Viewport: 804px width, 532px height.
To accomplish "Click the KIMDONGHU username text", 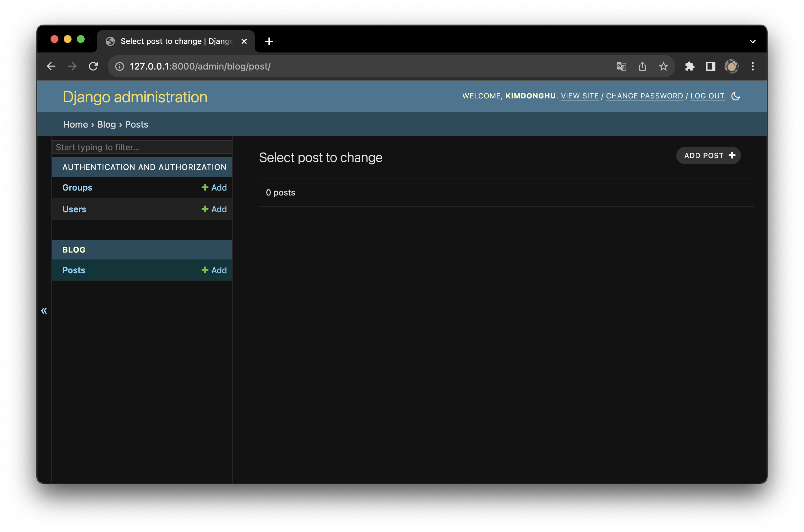I will pos(530,96).
